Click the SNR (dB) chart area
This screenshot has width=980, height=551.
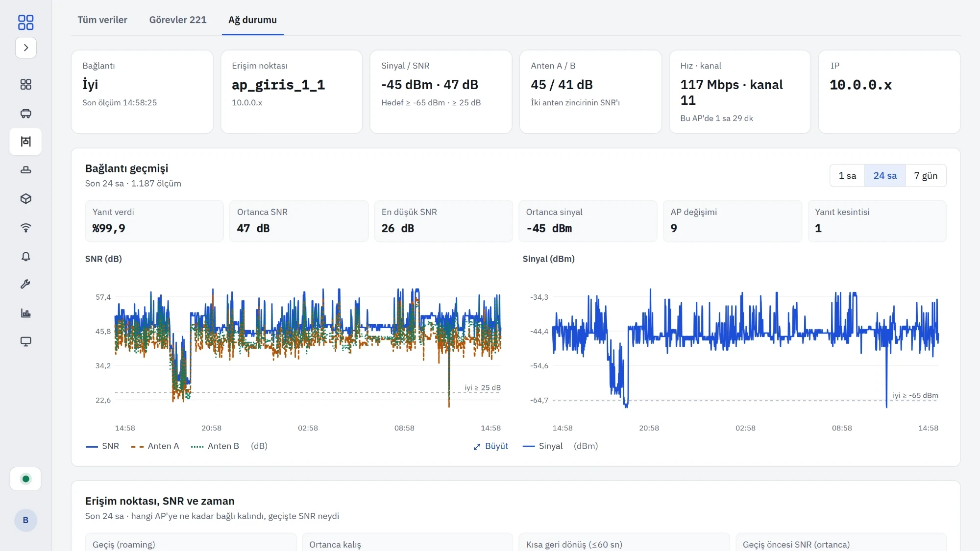tap(308, 348)
